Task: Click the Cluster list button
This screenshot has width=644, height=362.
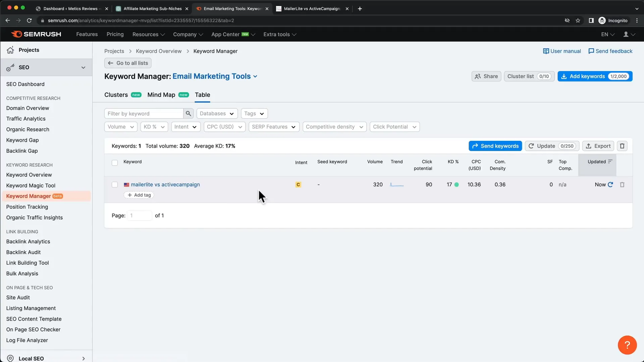Action: point(529,76)
